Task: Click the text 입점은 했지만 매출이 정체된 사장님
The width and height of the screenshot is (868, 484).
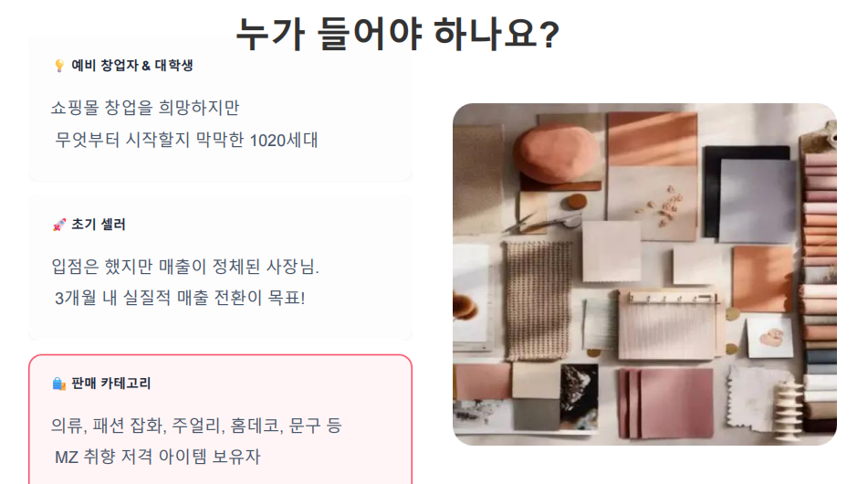Action: (x=185, y=267)
